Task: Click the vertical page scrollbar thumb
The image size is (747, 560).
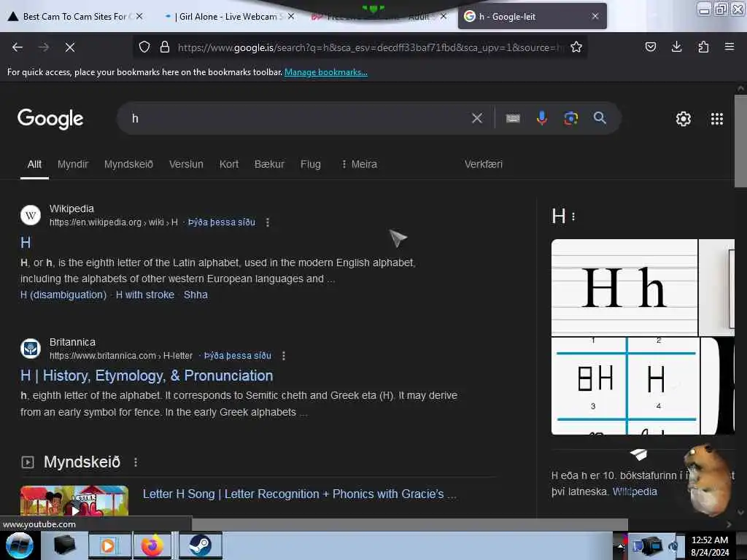Action: click(x=741, y=141)
